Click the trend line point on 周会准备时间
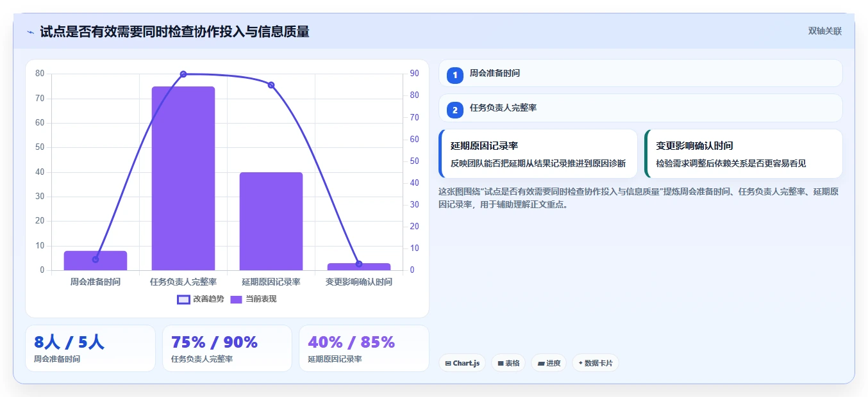This screenshot has width=868, height=397. (96, 259)
